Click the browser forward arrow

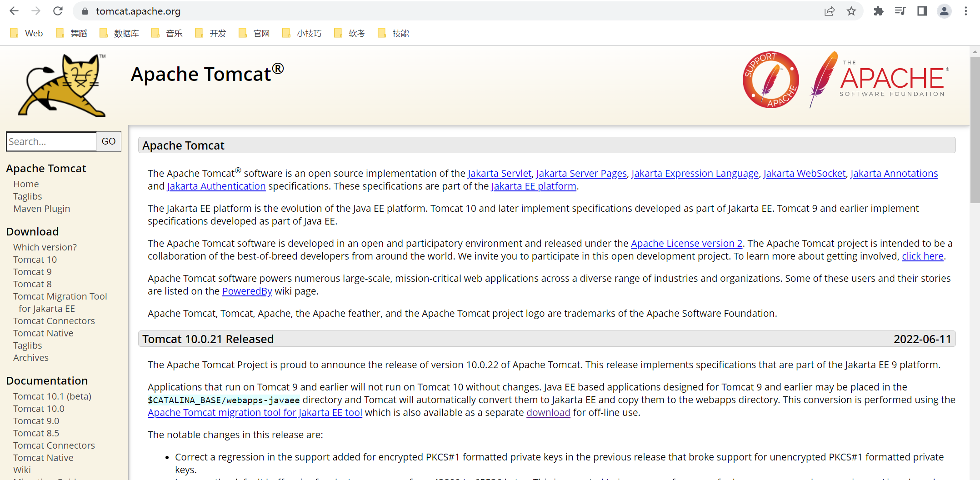click(x=36, y=11)
